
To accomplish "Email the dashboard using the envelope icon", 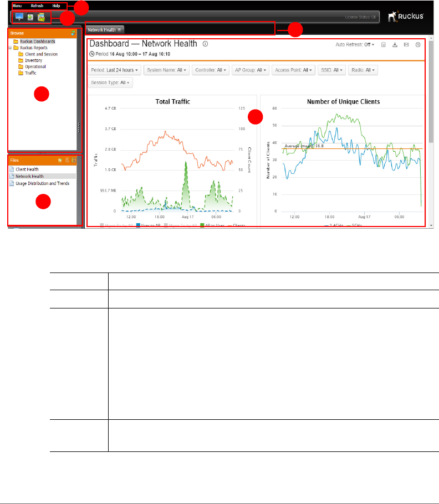I will click(x=406, y=45).
